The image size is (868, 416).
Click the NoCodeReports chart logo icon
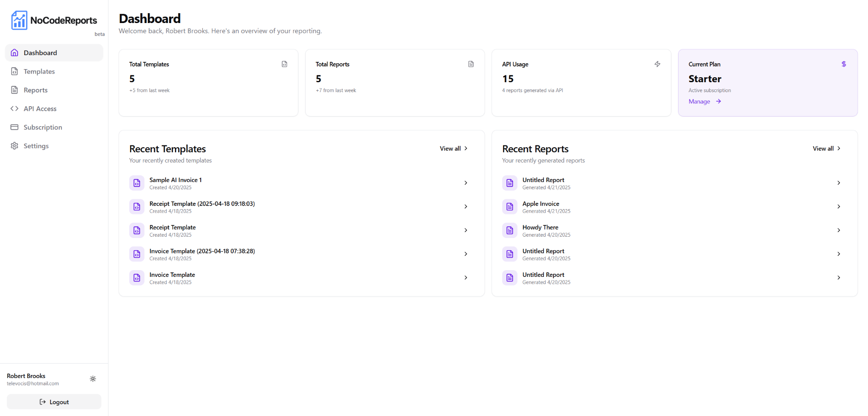click(19, 20)
